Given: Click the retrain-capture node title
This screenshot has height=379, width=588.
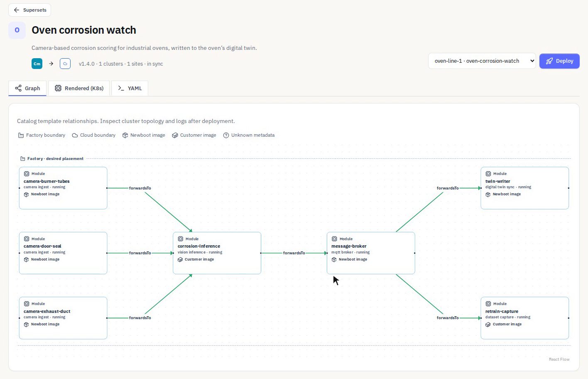Looking at the screenshot, I should point(502,311).
